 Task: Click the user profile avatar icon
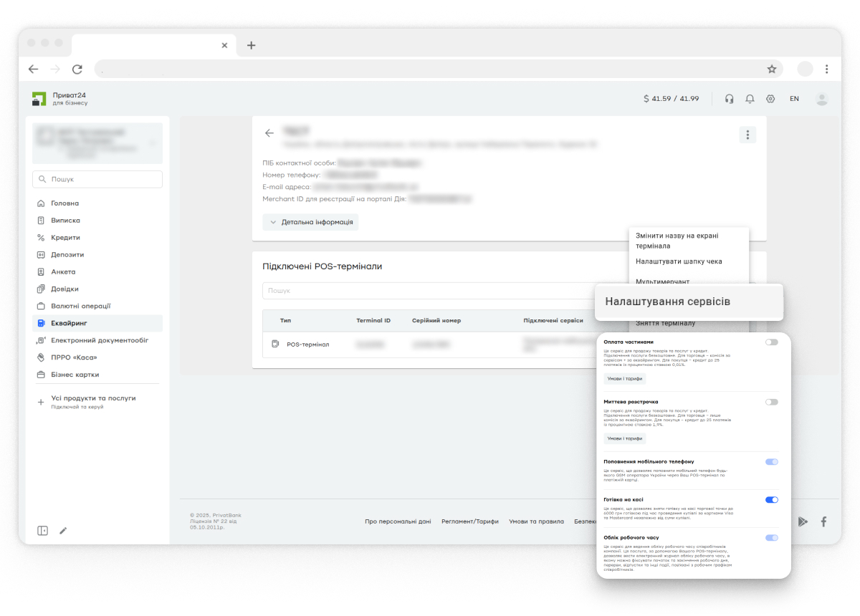[x=821, y=99]
